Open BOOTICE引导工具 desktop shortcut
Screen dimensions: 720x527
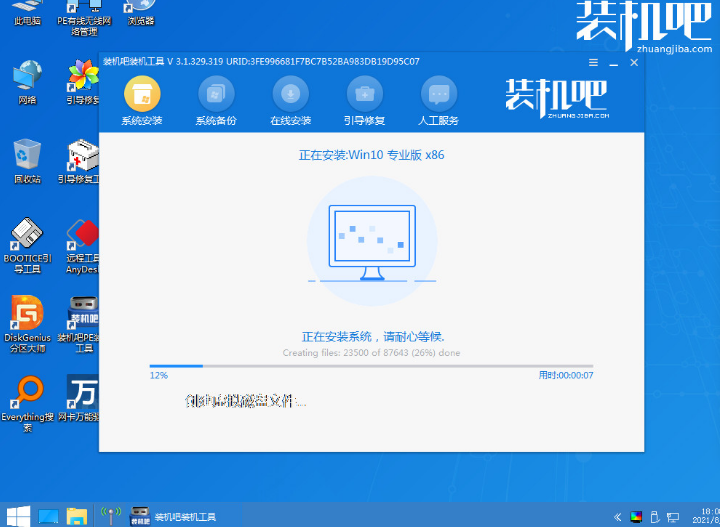[27, 246]
